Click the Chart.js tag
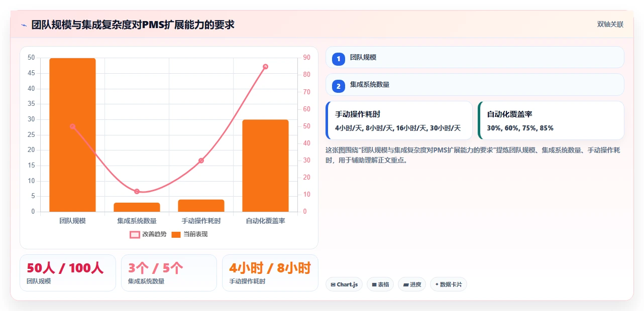 344,284
